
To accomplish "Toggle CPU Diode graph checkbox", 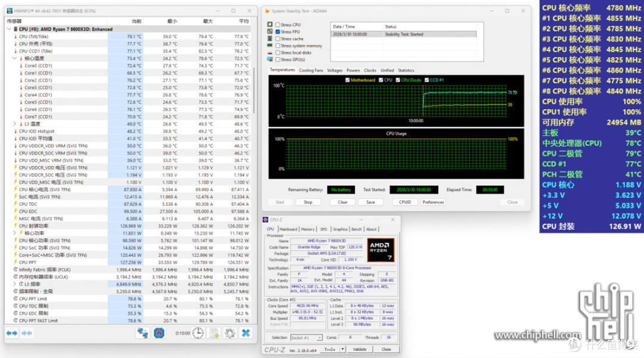I will click(398, 80).
